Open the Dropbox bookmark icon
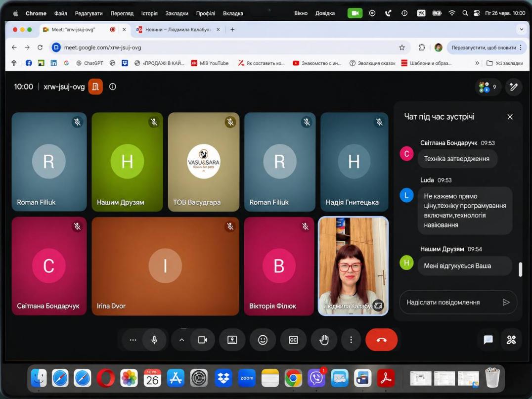 (x=125, y=63)
